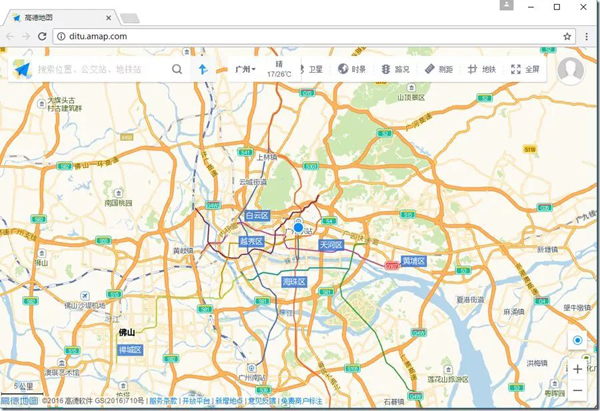Click the Chrome profile button in title bar
Screen dimensions: 600x411
tap(507, 5)
